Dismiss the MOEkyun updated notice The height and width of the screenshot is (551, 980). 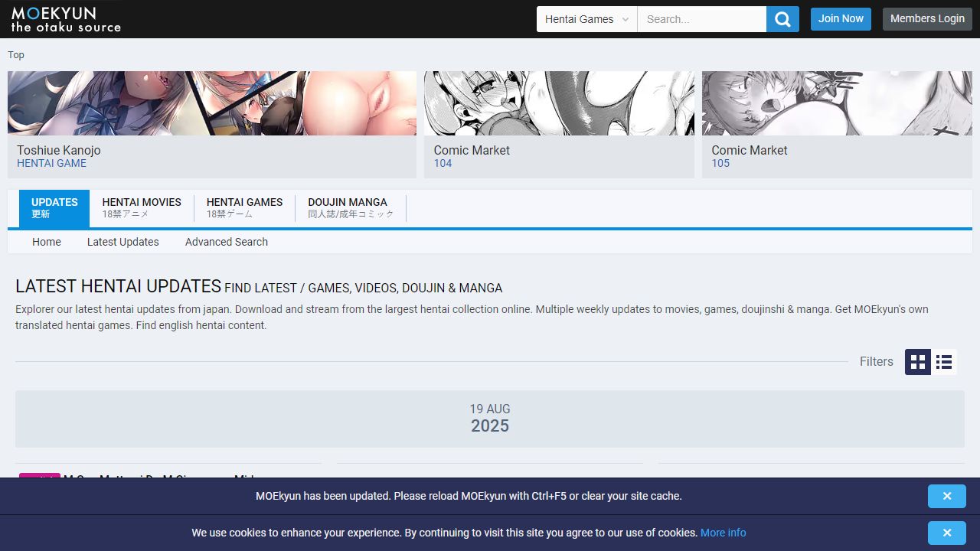[x=947, y=496]
